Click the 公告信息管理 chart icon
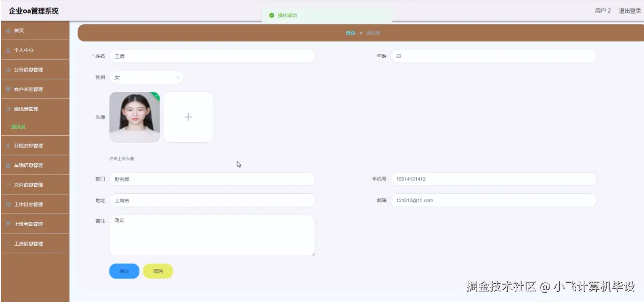 click(8, 70)
